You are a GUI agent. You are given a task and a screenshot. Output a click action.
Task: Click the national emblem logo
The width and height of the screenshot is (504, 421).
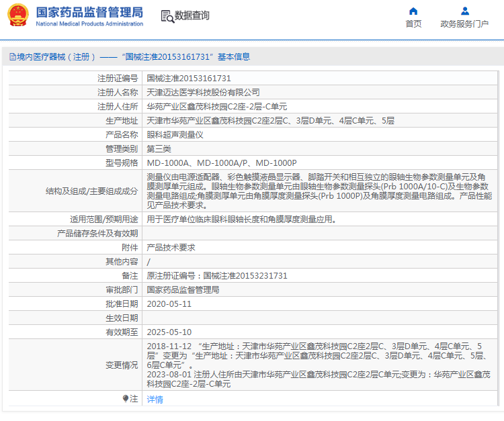17,15
